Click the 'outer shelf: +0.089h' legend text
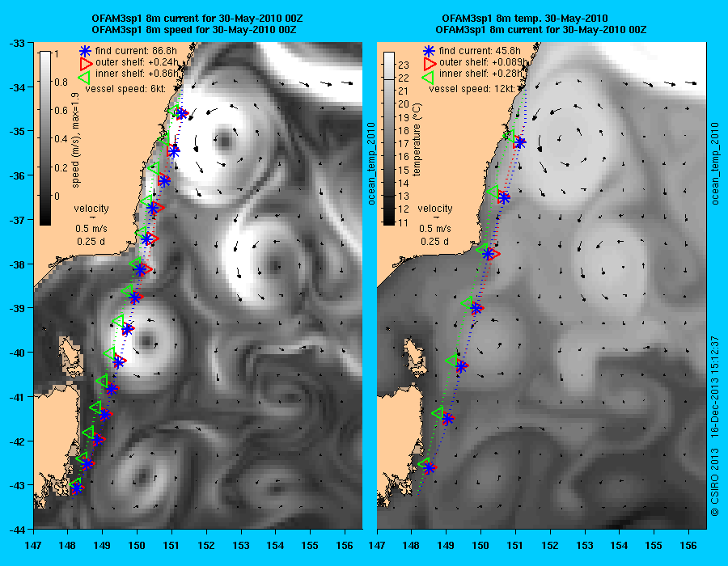Screen dimensions: 728x566 coord(484,62)
